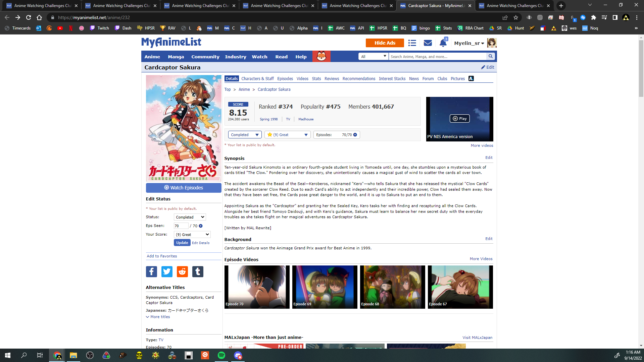
Task: Share on Tumblr icon
Action: coord(198,271)
